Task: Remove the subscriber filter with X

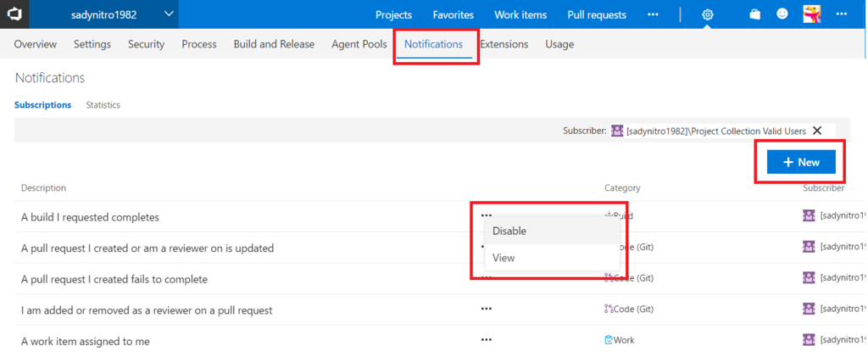Action: coord(817,131)
